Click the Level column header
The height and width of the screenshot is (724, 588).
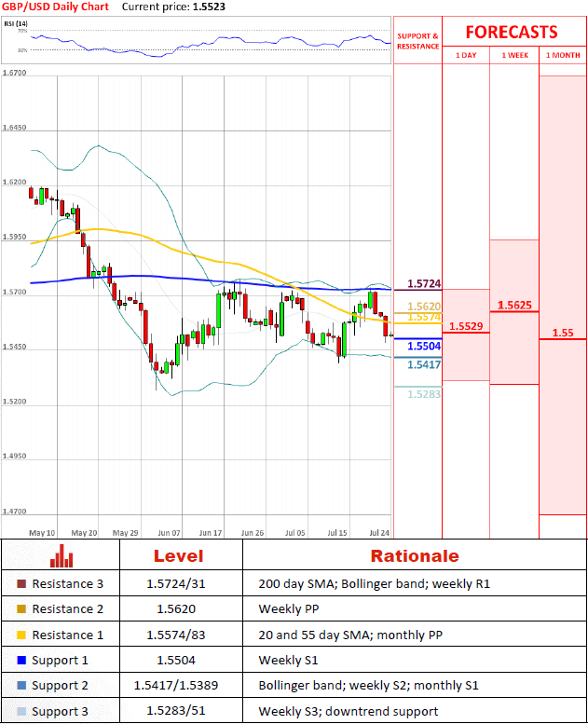tap(178, 556)
